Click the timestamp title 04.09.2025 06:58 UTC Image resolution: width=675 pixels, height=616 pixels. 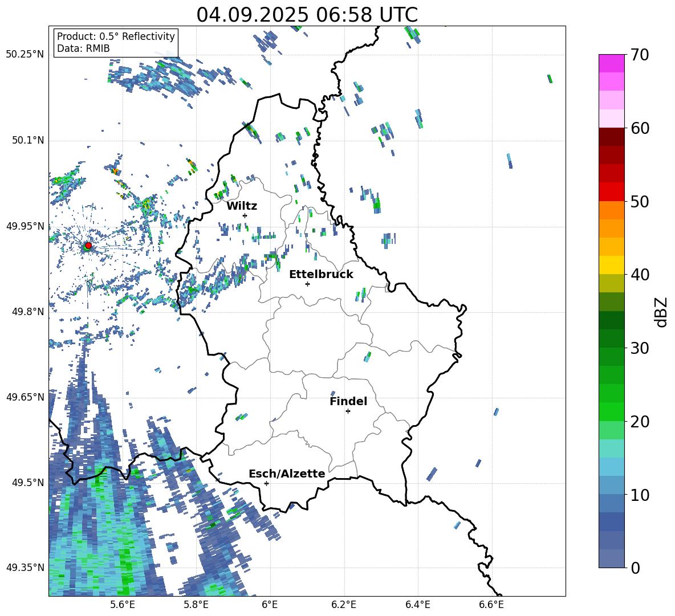pos(307,15)
